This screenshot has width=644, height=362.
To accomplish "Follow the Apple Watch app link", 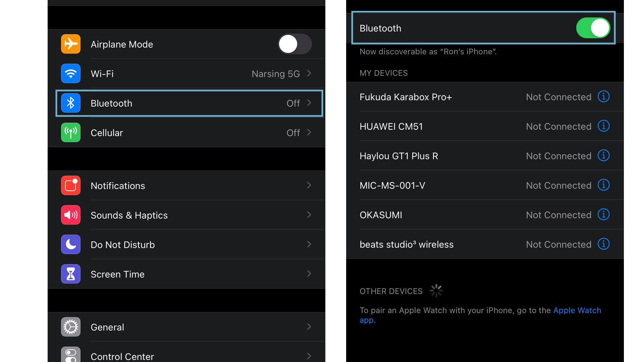I will click(577, 310).
